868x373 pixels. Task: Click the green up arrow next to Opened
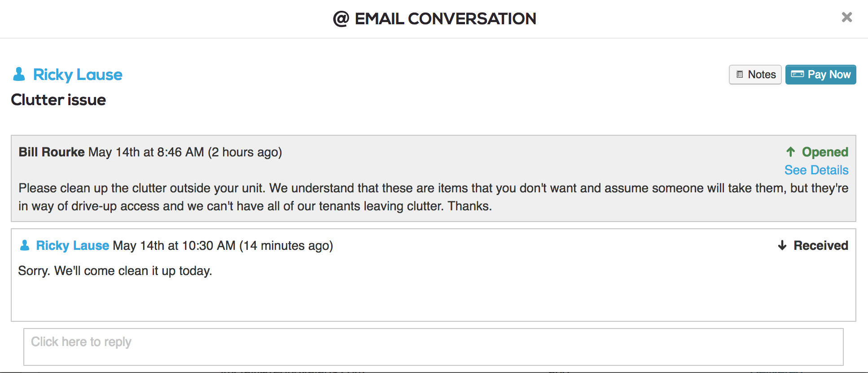(x=791, y=152)
